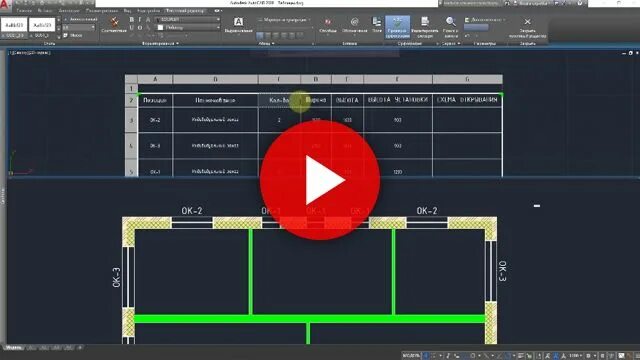Click the viewport controls label at top-left
The image size is (640, 360).
click(29, 53)
